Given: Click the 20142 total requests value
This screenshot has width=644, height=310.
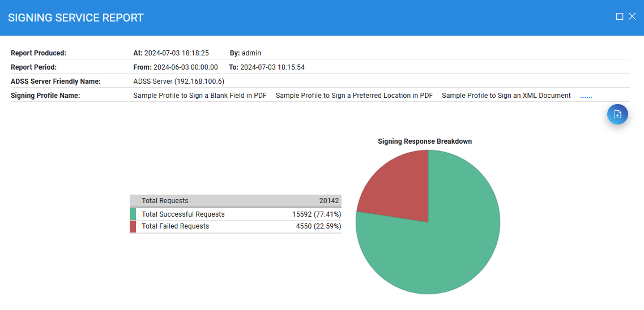Looking at the screenshot, I should click(x=329, y=201).
